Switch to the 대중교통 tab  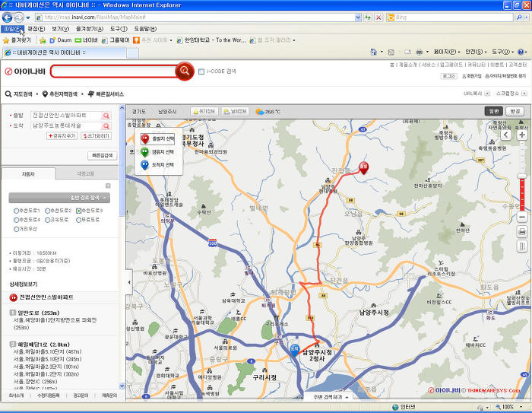click(86, 174)
